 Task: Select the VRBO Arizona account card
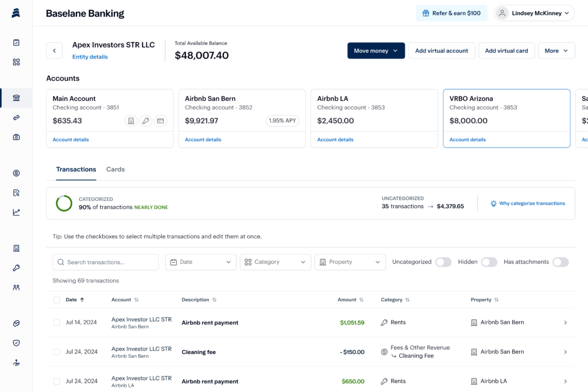(506, 118)
